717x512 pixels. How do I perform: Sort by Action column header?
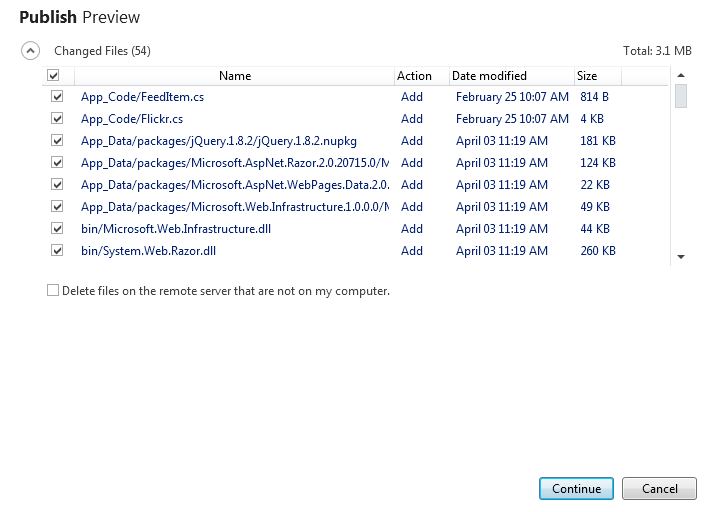pos(422,76)
